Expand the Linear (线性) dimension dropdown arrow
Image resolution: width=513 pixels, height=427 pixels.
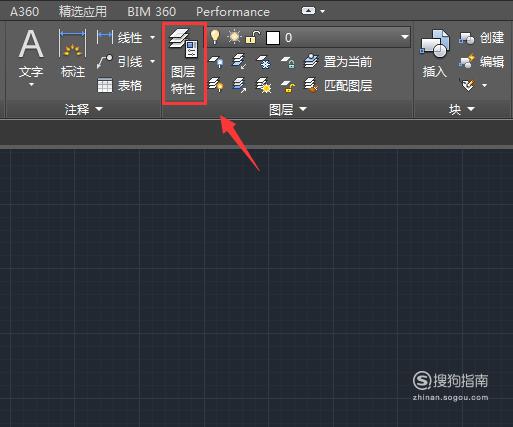[152, 37]
